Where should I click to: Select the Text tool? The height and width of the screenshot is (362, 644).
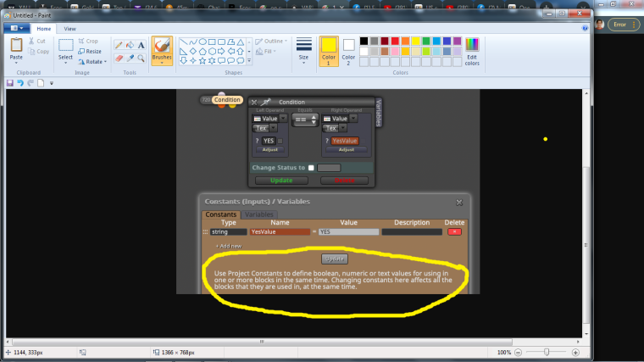pyautogui.click(x=141, y=45)
